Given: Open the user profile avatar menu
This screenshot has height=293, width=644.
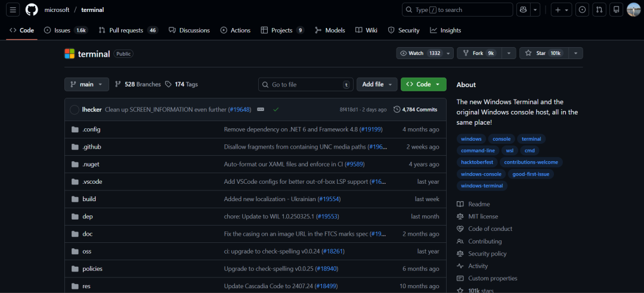Looking at the screenshot, I should [x=634, y=10].
